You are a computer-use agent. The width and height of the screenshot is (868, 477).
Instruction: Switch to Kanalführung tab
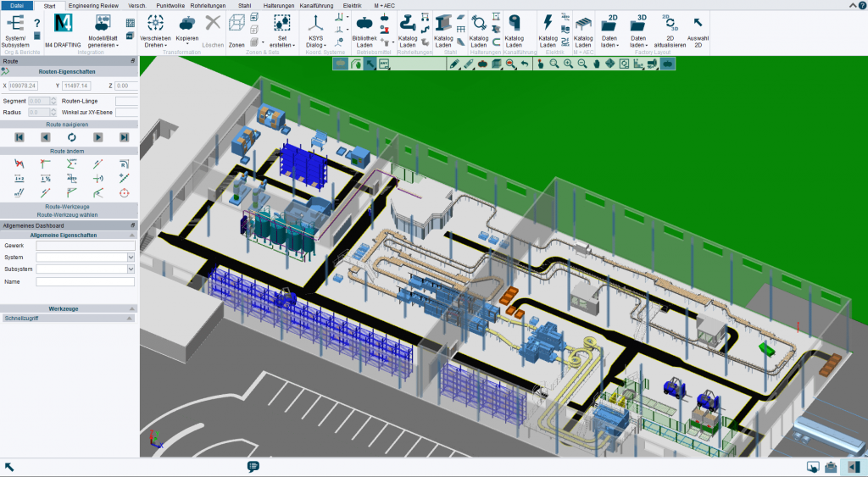316,6
